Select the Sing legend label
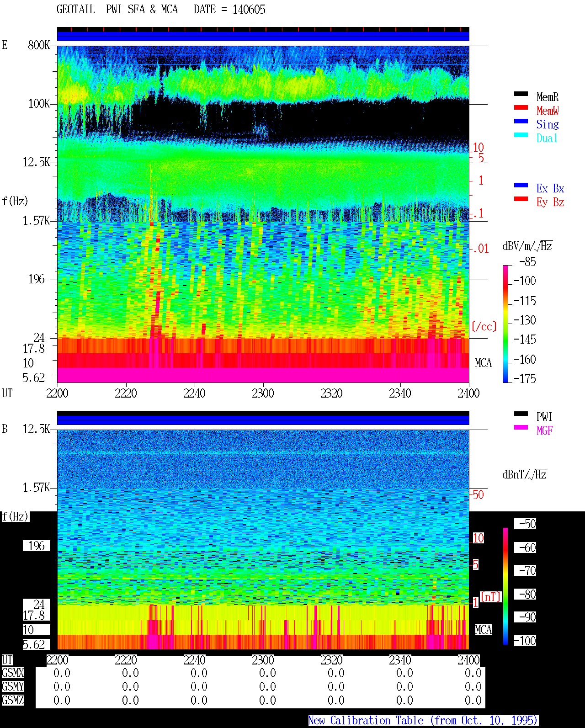585x728 pixels. tap(548, 124)
